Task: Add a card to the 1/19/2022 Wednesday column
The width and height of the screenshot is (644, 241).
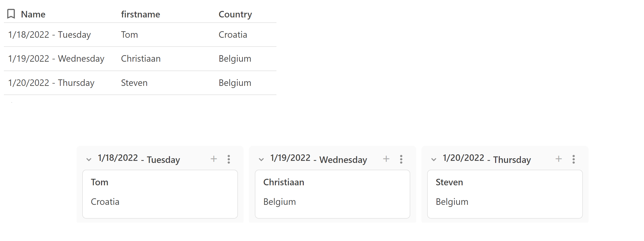Action: click(386, 159)
